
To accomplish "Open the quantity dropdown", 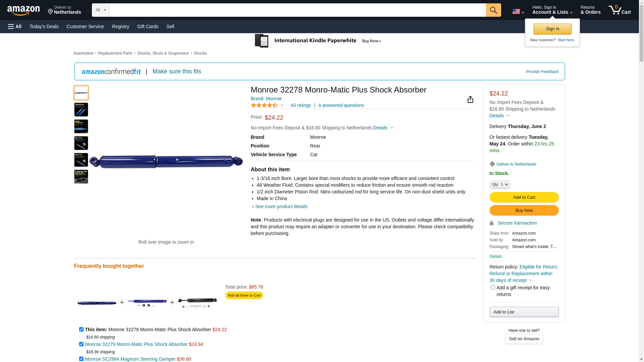I will point(500,184).
